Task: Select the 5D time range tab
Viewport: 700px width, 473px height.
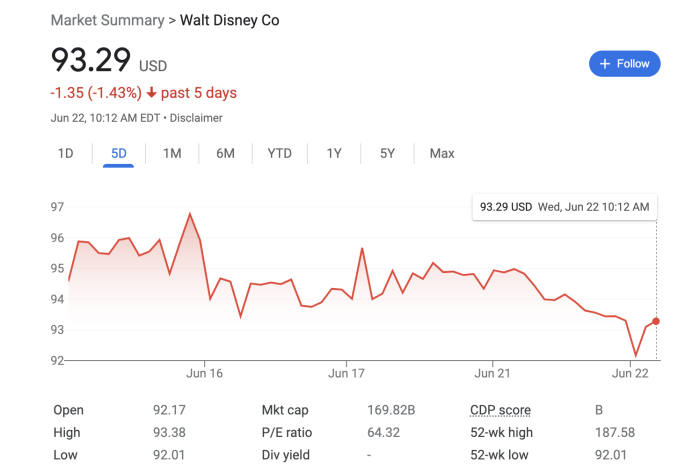Action: [x=119, y=153]
